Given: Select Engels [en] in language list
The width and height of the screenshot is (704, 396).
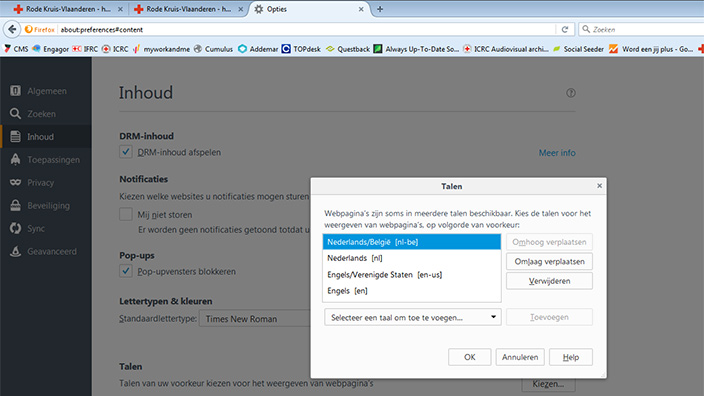Looking at the screenshot, I should click(x=412, y=291).
